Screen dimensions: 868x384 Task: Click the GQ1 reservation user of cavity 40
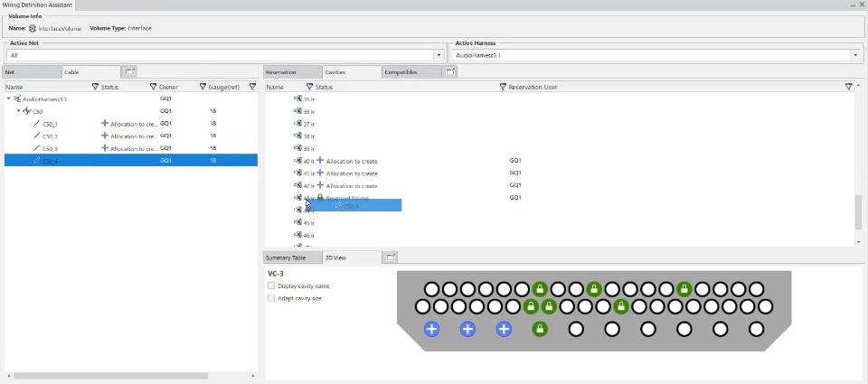point(515,161)
